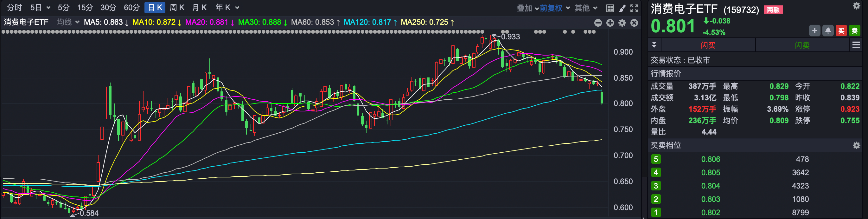Add ETF to watchlist with plus button
Image resolution: width=868 pixels, height=219 pixels.
coord(814,31)
